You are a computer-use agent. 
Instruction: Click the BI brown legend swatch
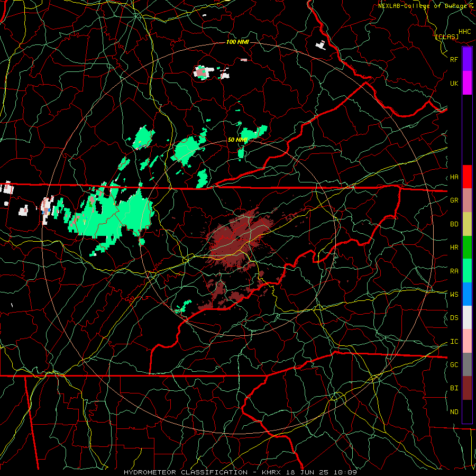click(x=467, y=388)
